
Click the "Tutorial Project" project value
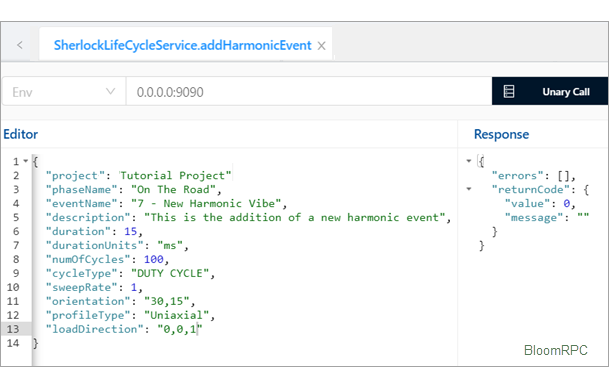tap(176, 176)
